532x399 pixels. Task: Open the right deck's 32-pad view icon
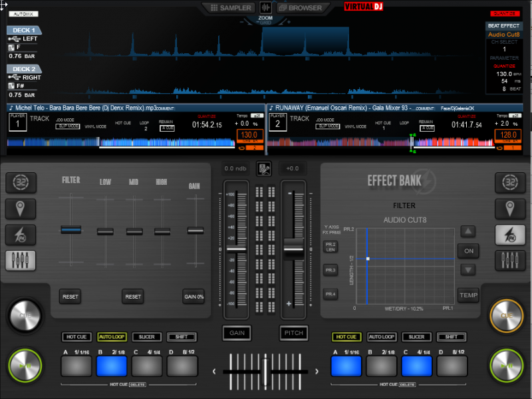(x=510, y=182)
